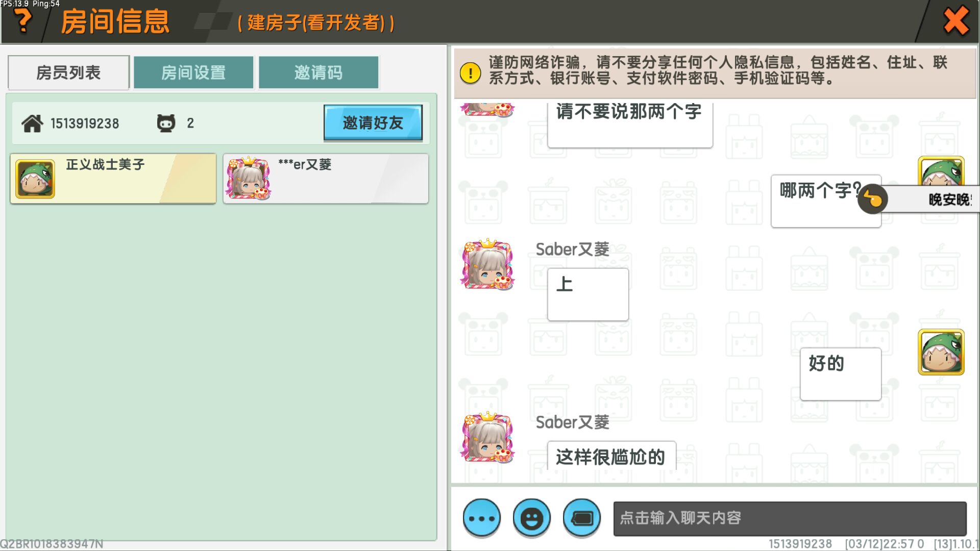Open the 房间设置 tab
Viewport: 980px width, 551px height.
(193, 72)
